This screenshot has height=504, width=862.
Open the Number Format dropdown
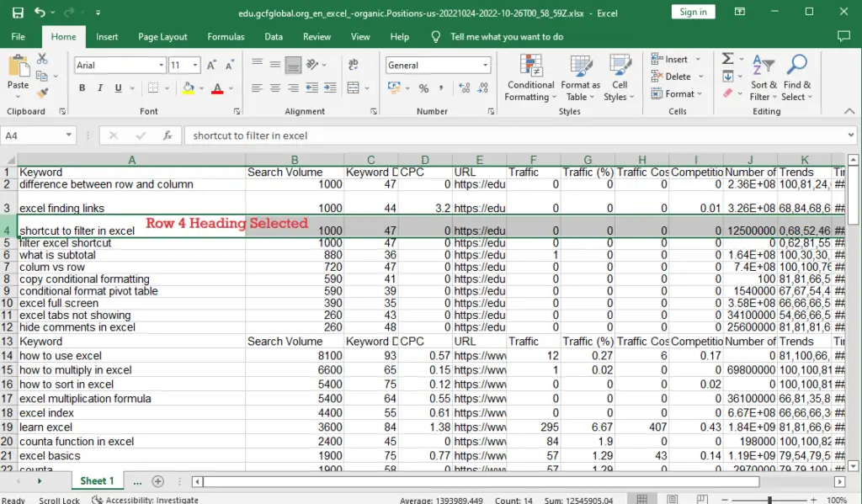coord(487,65)
